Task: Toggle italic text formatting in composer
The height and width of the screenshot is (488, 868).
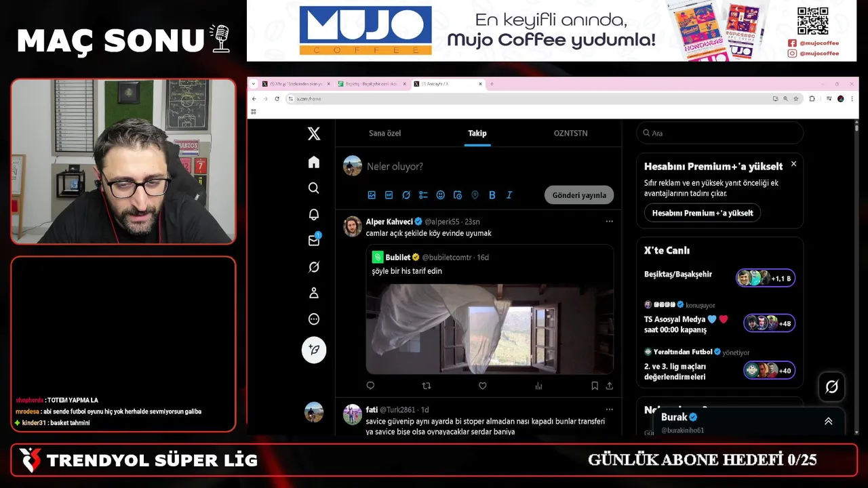Action: point(509,195)
